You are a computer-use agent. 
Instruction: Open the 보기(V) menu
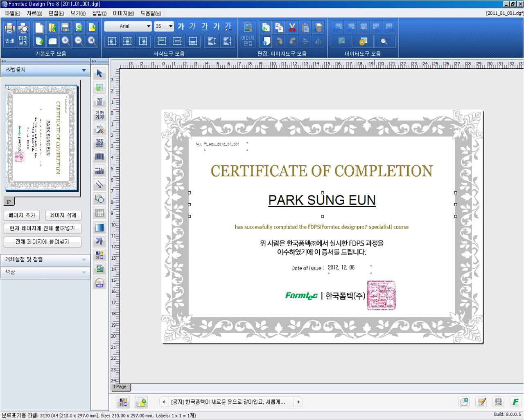pyautogui.click(x=78, y=13)
